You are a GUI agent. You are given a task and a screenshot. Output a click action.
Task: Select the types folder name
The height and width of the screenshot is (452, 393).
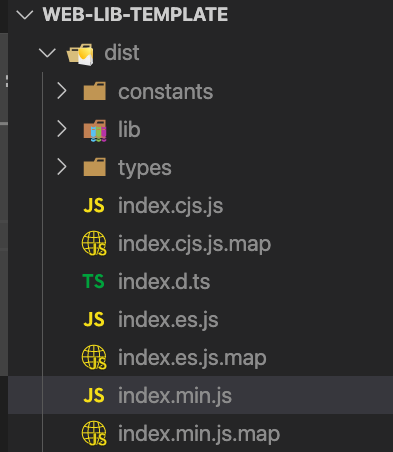tap(145, 168)
